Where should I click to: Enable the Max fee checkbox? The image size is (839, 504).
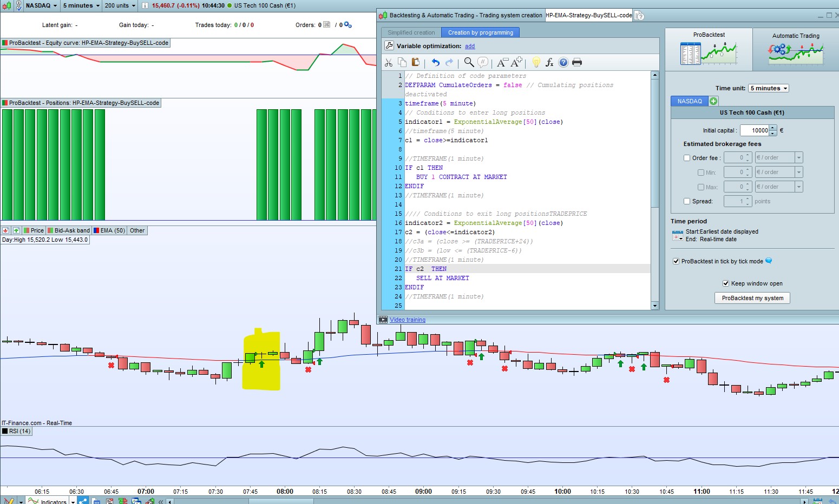[701, 187]
